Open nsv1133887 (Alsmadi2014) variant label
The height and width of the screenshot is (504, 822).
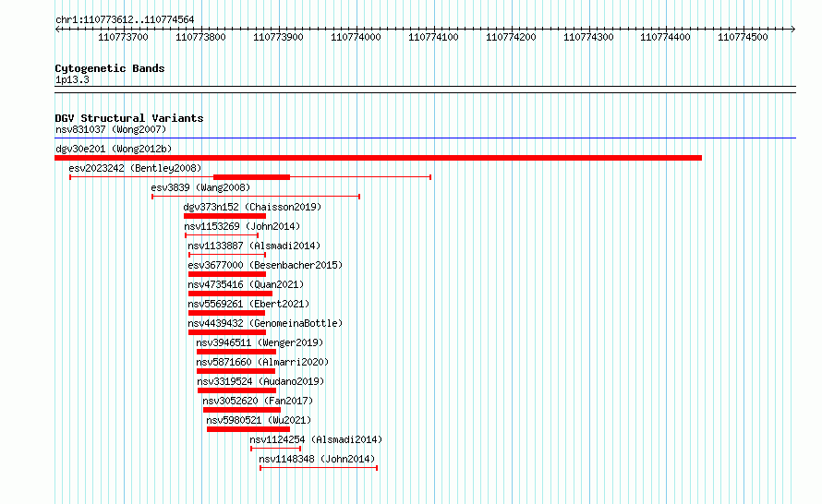point(254,246)
